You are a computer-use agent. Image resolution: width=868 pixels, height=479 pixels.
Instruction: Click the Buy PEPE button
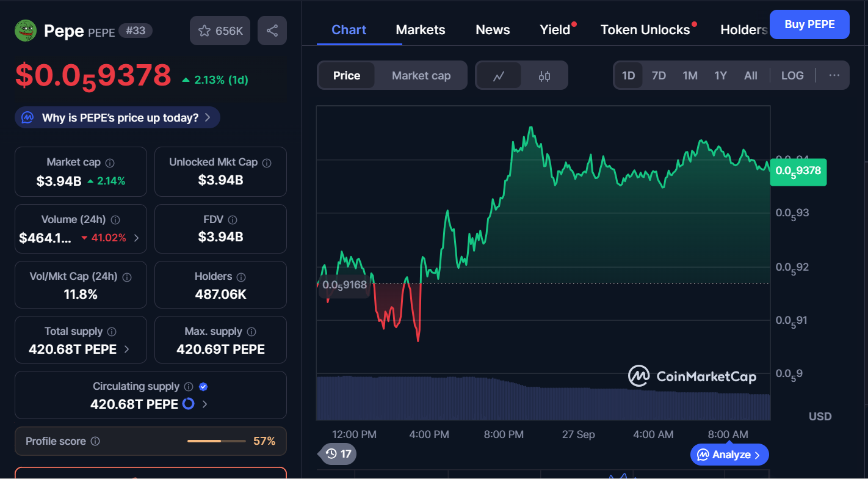(x=809, y=24)
